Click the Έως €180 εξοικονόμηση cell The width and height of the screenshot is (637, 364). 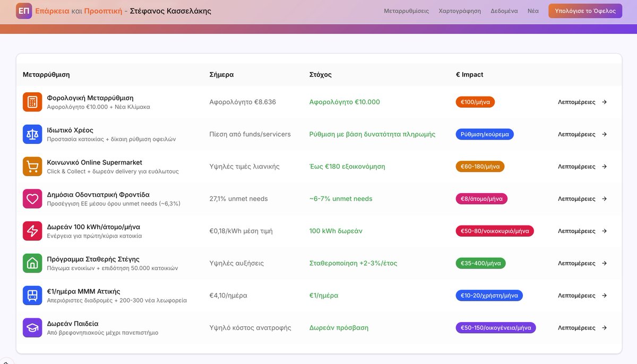click(x=347, y=167)
